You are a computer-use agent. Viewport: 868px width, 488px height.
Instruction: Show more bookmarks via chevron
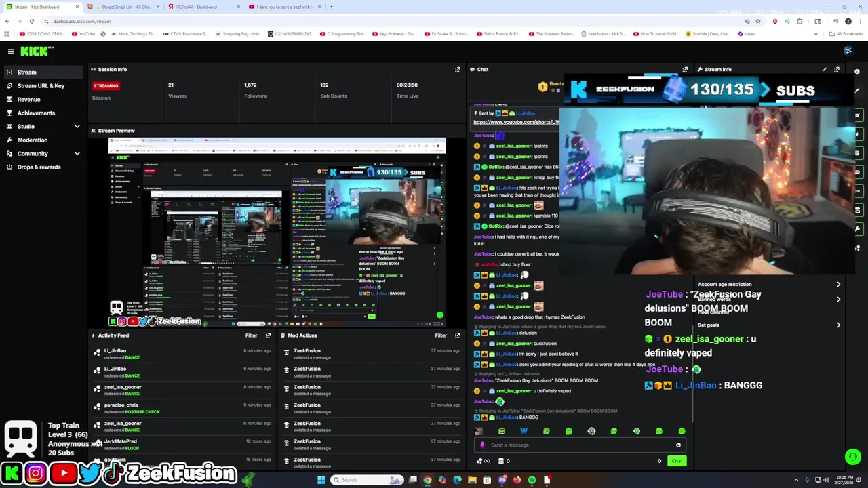(x=816, y=34)
